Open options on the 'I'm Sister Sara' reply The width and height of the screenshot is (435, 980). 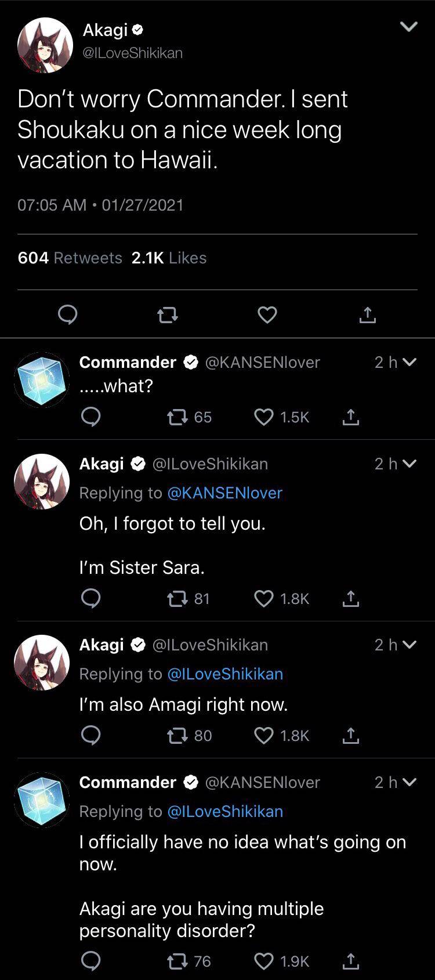pos(409,464)
